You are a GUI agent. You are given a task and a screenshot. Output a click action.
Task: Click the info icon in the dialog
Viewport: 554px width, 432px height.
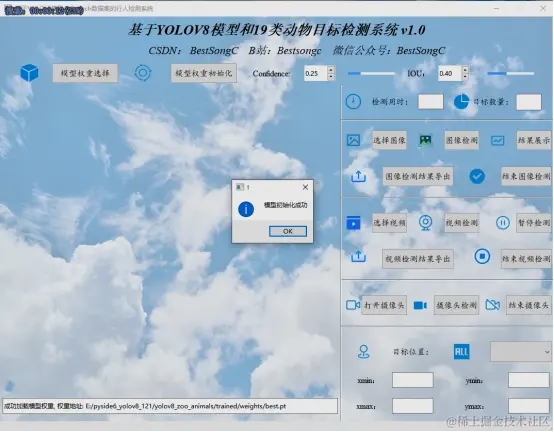point(246,209)
